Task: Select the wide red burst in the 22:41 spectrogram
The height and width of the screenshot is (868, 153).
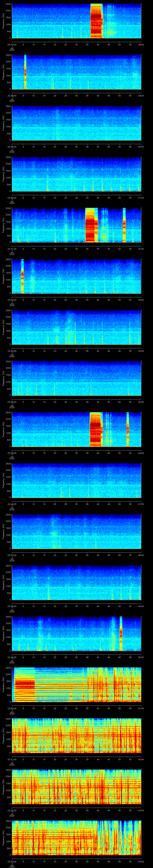Action: click(x=91, y=225)
